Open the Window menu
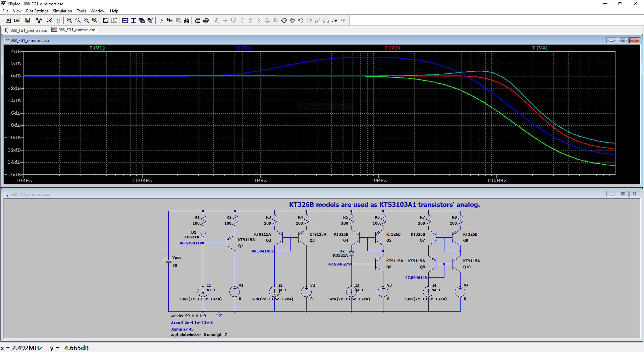 pyautogui.click(x=98, y=11)
